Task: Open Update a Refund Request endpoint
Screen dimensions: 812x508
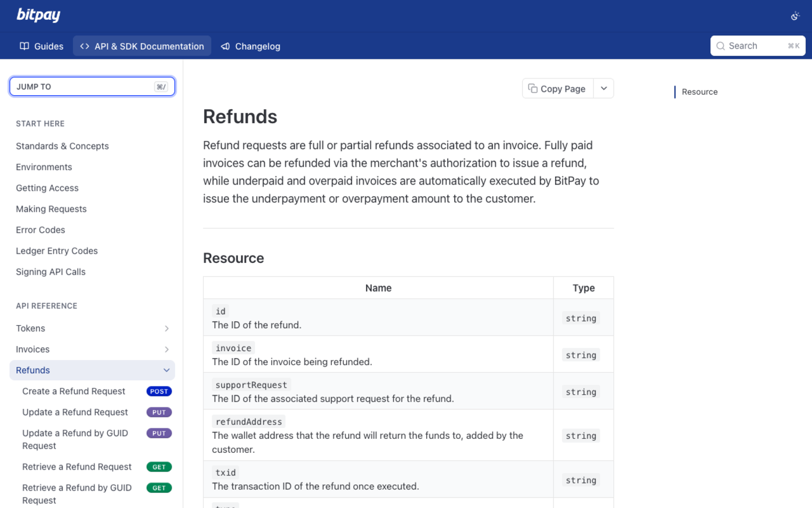Action: 75,412
